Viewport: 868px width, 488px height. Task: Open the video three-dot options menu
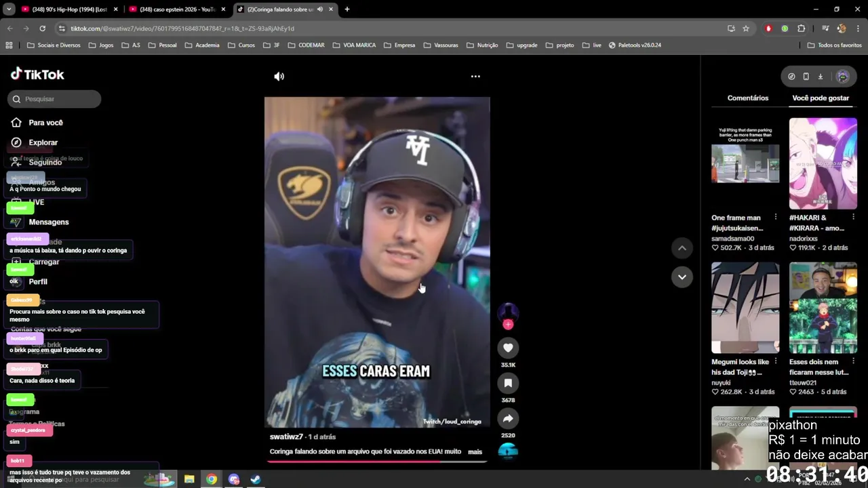click(475, 77)
